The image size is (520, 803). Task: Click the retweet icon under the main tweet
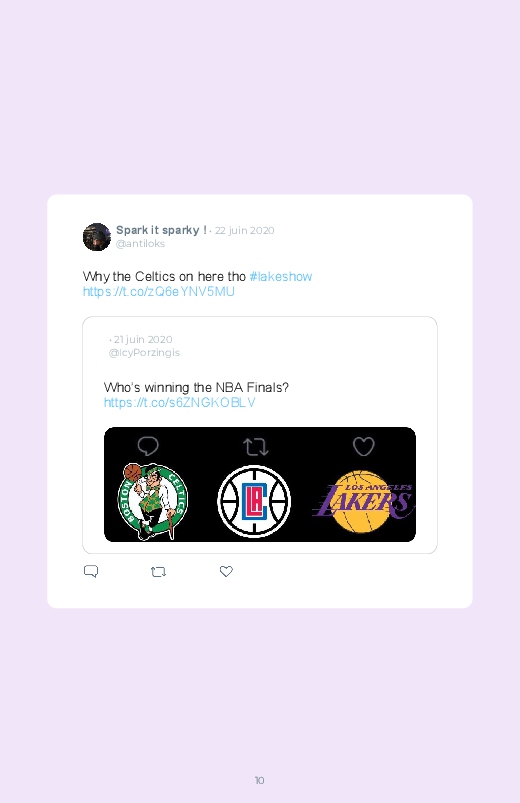click(158, 572)
